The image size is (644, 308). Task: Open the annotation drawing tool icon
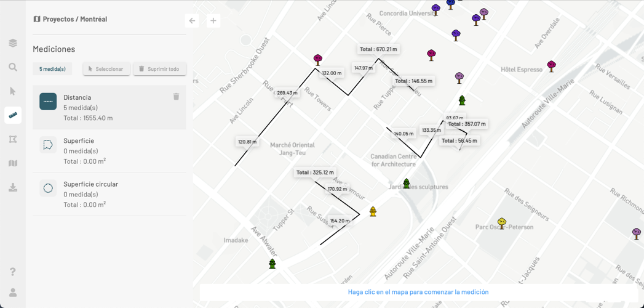click(x=13, y=139)
